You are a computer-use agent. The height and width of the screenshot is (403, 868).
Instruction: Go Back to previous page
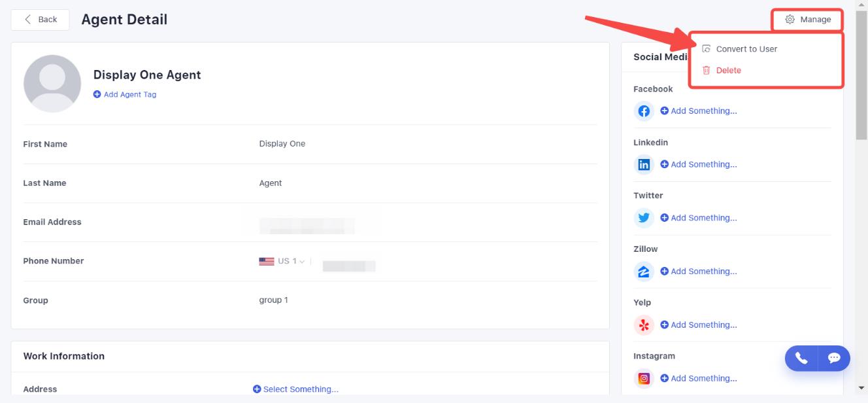pyautogui.click(x=41, y=20)
